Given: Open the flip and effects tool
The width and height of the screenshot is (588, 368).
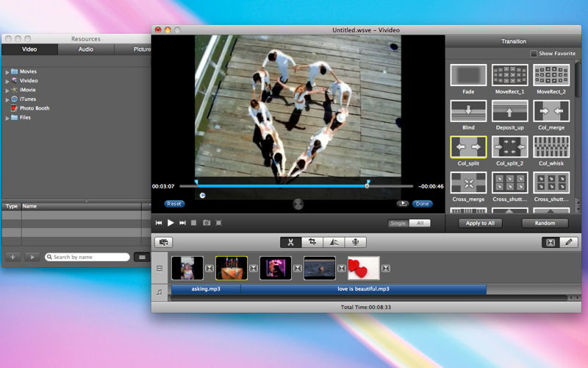Looking at the screenshot, I should pos(334,242).
